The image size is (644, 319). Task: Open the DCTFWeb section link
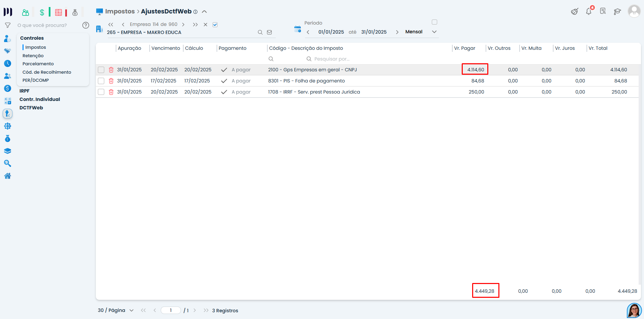click(31, 108)
